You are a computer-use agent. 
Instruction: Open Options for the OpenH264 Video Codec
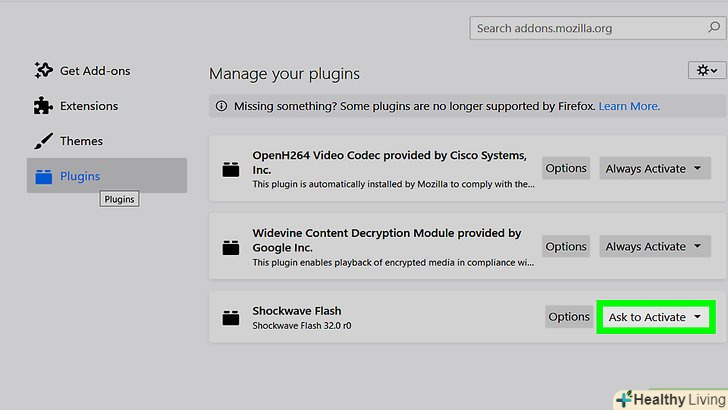click(x=566, y=168)
